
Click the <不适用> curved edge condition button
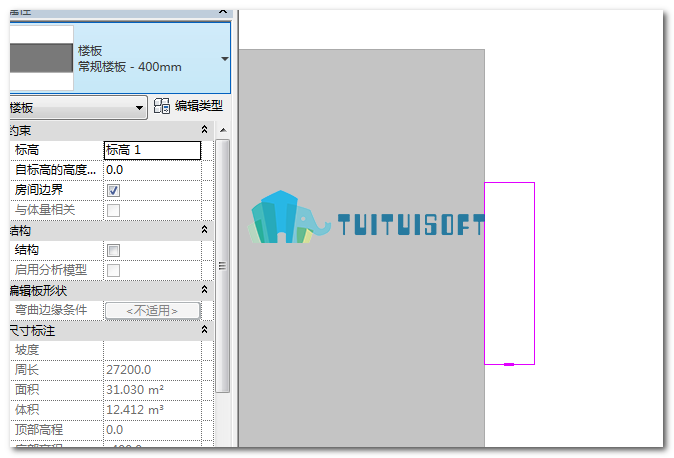153,310
